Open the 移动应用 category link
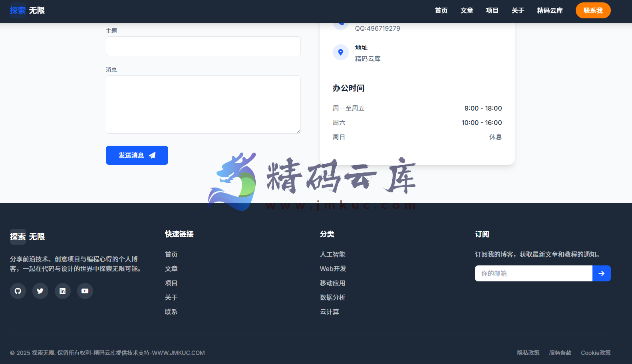This screenshot has height=364, width=632. click(x=333, y=283)
